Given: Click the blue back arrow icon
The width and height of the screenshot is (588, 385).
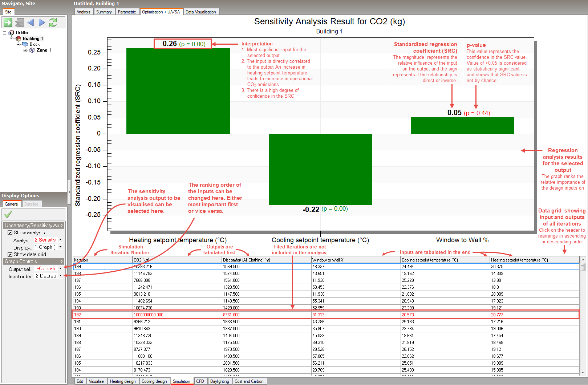Looking at the screenshot, I should (31, 23).
